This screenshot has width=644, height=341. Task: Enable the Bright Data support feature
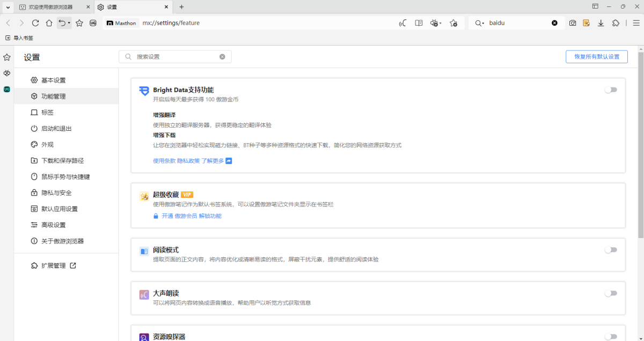pos(611,90)
